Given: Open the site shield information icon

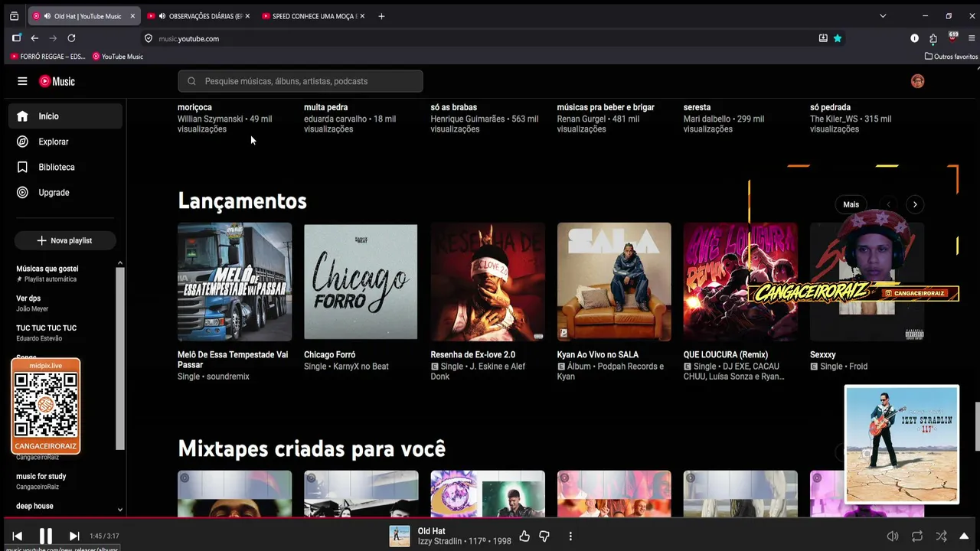Looking at the screenshot, I should point(149,38).
